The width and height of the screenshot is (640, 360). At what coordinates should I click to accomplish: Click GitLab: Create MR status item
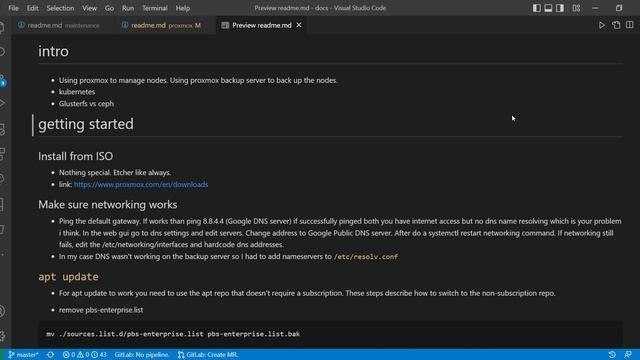(207, 355)
